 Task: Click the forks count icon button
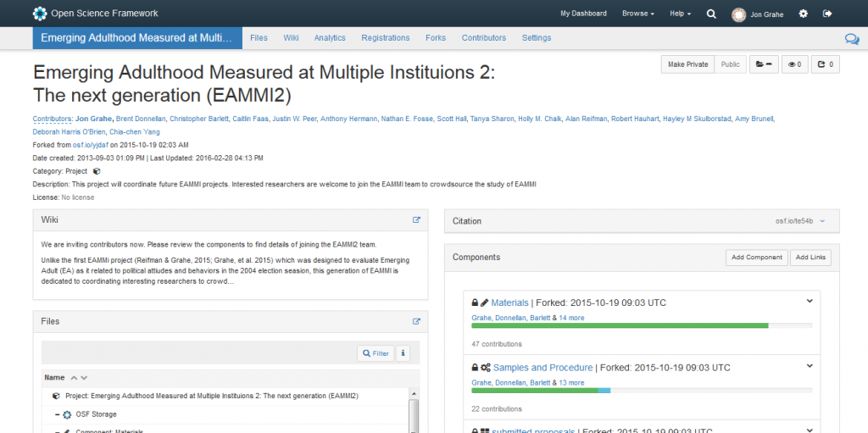826,64
